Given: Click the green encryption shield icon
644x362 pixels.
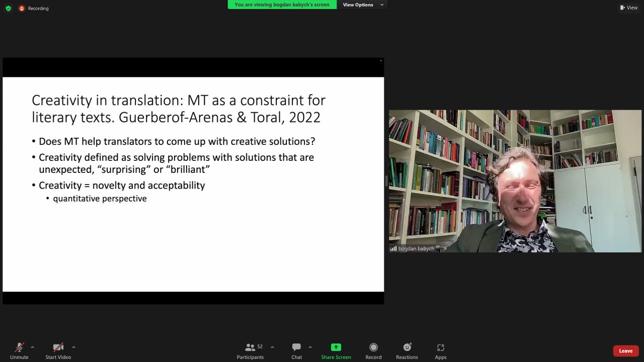Looking at the screenshot, I should [8, 9].
